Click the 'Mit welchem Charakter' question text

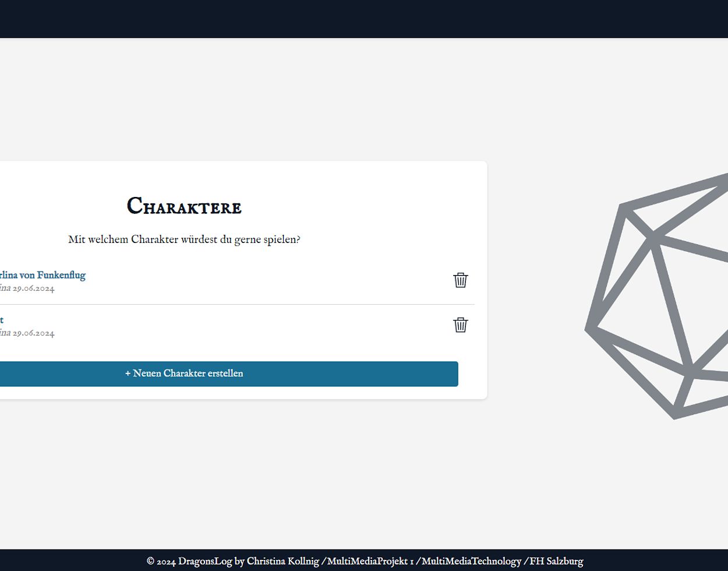pyautogui.click(x=184, y=240)
